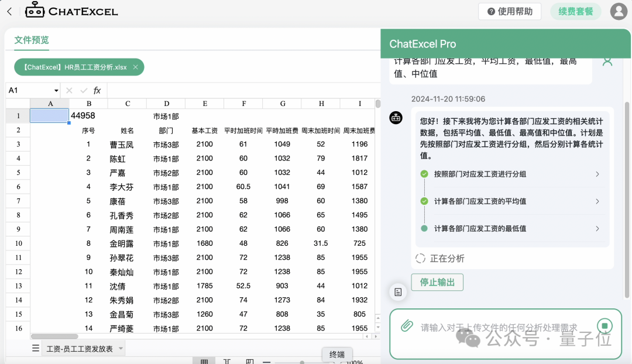Open the user profile avatar
Screen dimensions: 632x364
point(619,11)
